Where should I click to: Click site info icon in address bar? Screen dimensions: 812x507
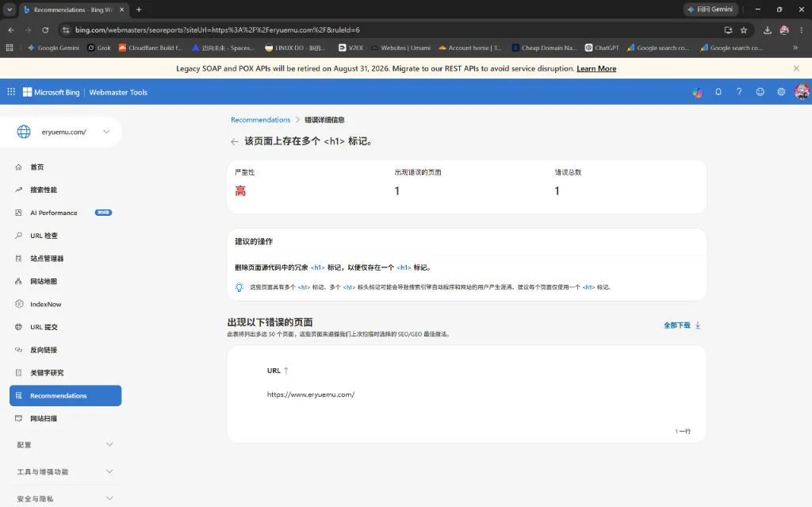tap(66, 30)
